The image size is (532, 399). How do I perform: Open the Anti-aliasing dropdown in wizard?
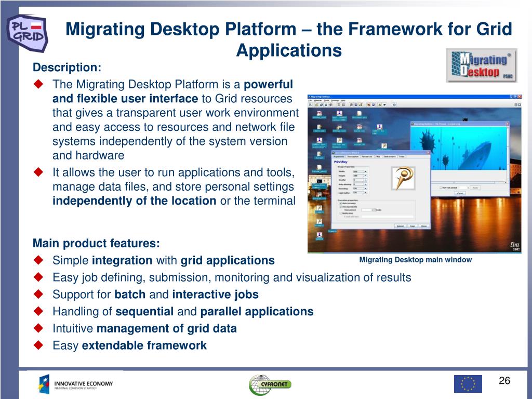click(360, 184)
